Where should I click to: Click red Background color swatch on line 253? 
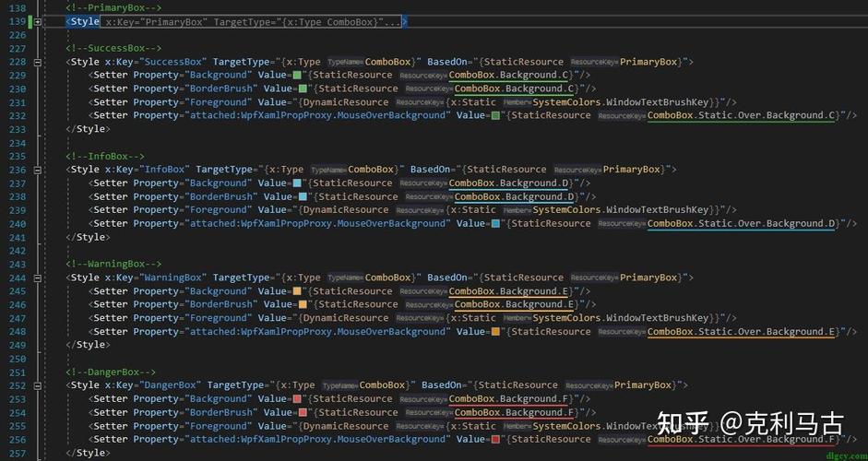click(x=297, y=399)
